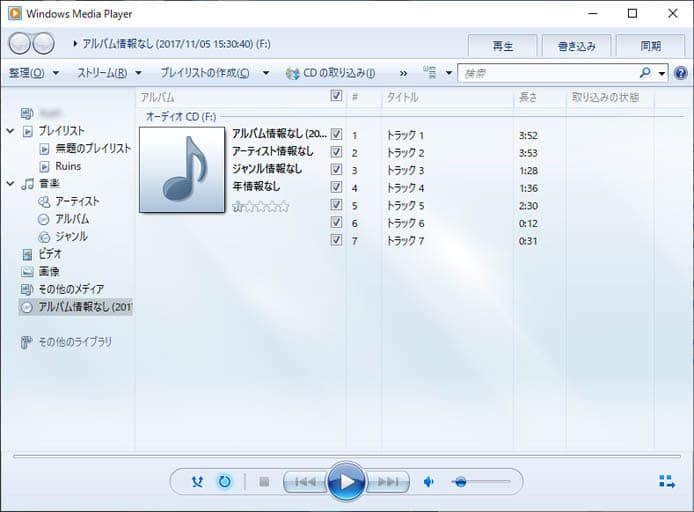694x512 pixels.
Task: Open the 整理(O) dropdown menu
Action: tap(34, 73)
